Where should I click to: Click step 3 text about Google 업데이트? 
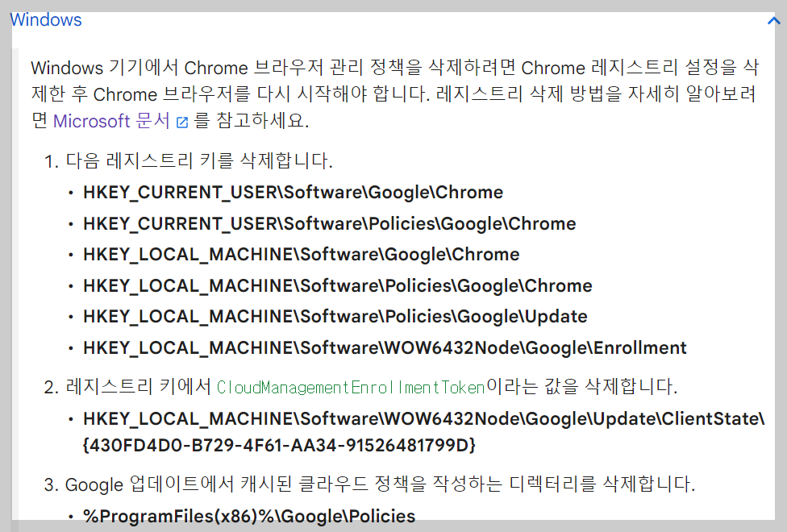click(x=380, y=484)
